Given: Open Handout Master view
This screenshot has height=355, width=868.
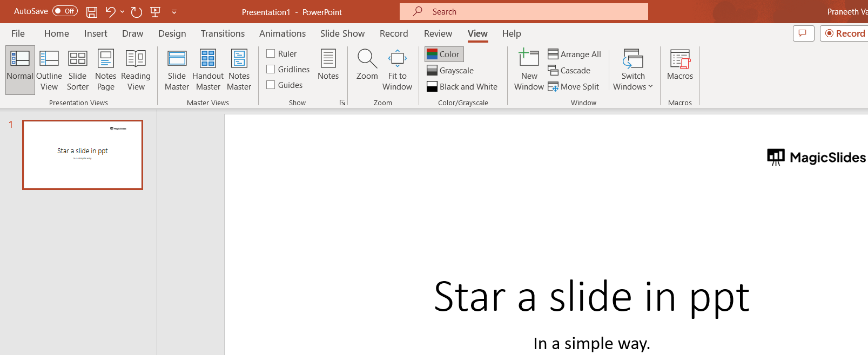Looking at the screenshot, I should (x=208, y=70).
